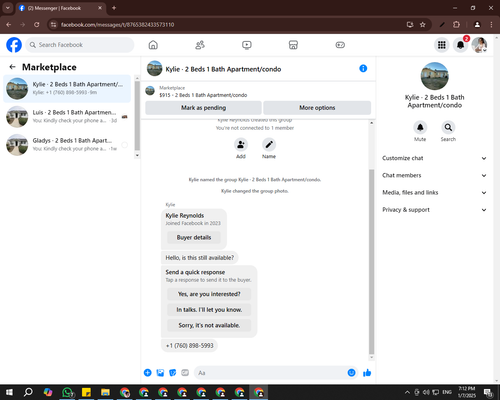
Task: Open Windows search on taskbar
Action: pos(28,392)
